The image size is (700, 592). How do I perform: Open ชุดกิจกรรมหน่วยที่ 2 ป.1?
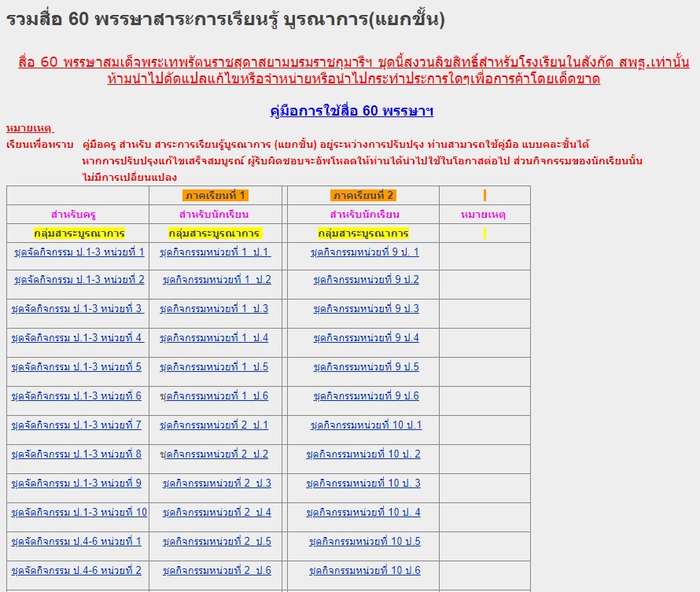tap(214, 425)
